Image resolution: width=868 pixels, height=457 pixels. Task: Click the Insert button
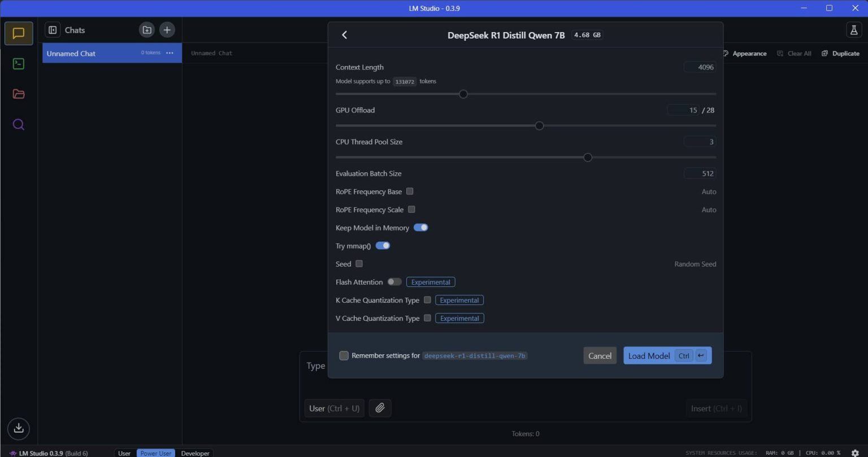(x=716, y=408)
